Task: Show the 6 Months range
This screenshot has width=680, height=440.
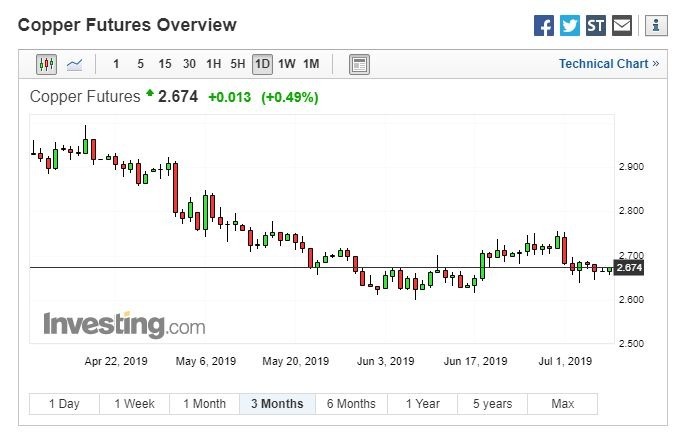Action: point(351,404)
